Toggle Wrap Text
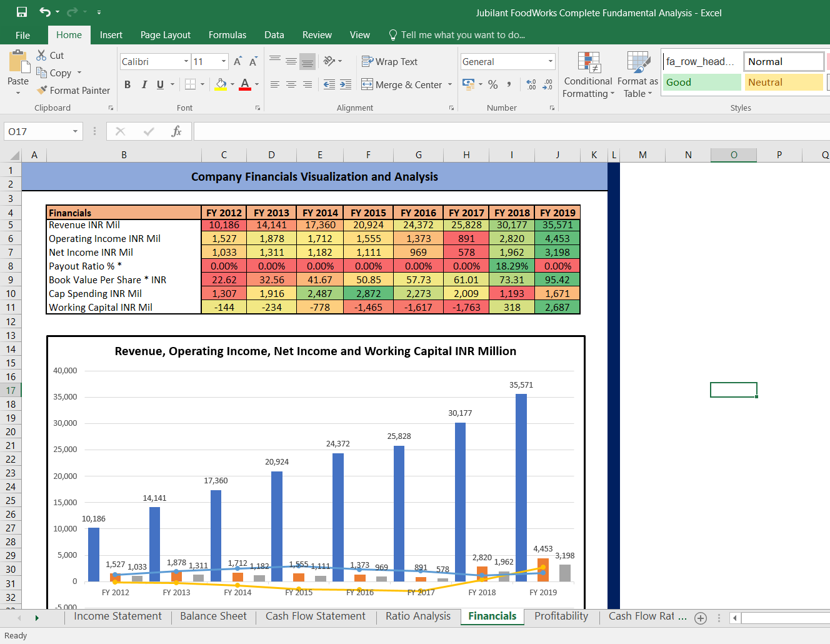The height and width of the screenshot is (644, 830). pos(389,61)
